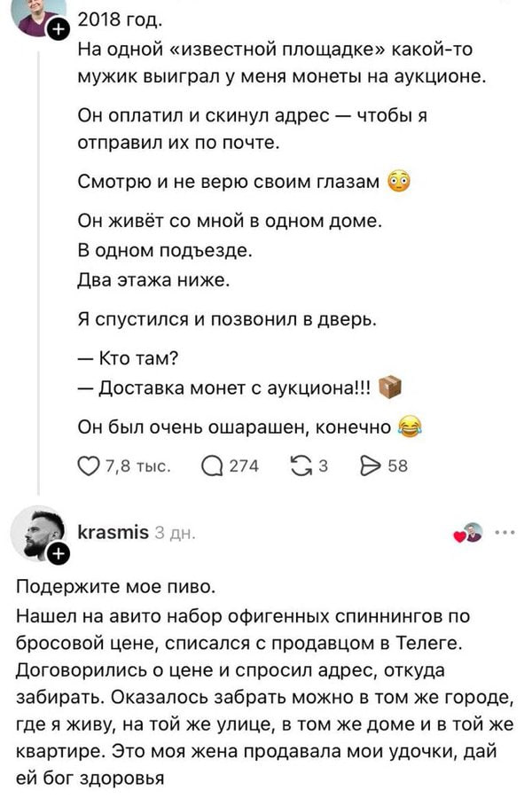Tap the share count of 58
This screenshot has width=532, height=798.
pyautogui.click(x=397, y=466)
